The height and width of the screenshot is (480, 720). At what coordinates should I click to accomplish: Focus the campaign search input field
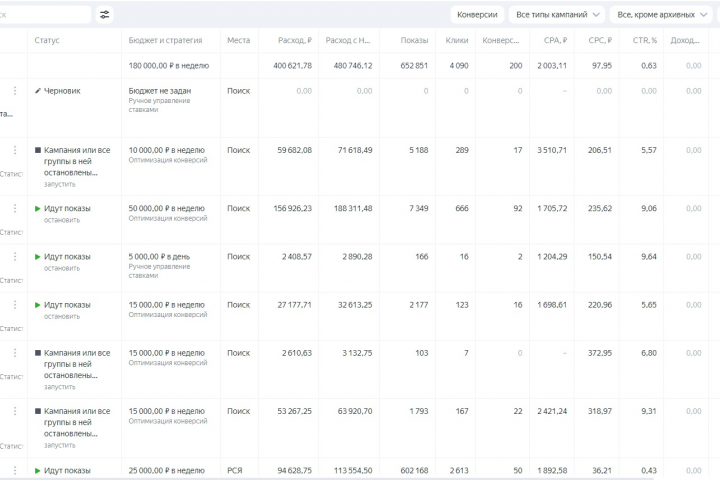(x=45, y=15)
